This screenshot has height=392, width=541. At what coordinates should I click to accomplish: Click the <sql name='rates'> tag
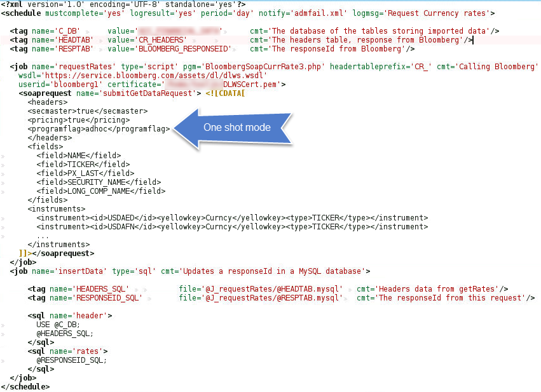[67, 352]
